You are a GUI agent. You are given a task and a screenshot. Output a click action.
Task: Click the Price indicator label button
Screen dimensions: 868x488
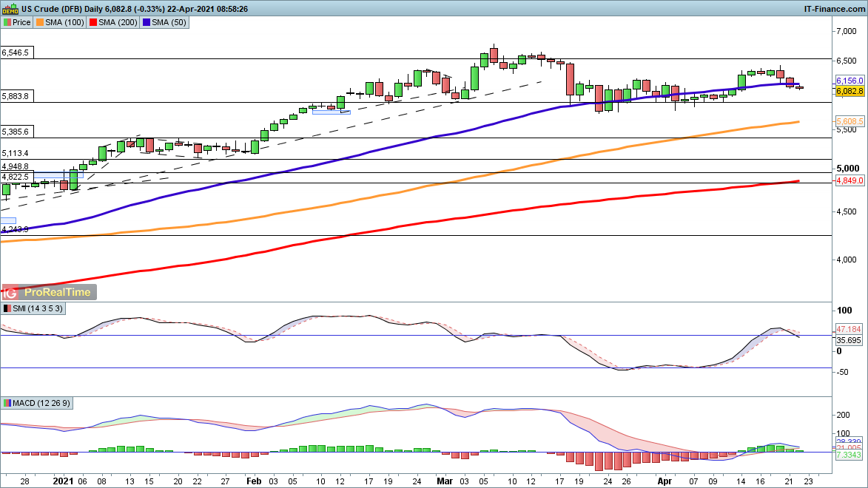[17, 22]
